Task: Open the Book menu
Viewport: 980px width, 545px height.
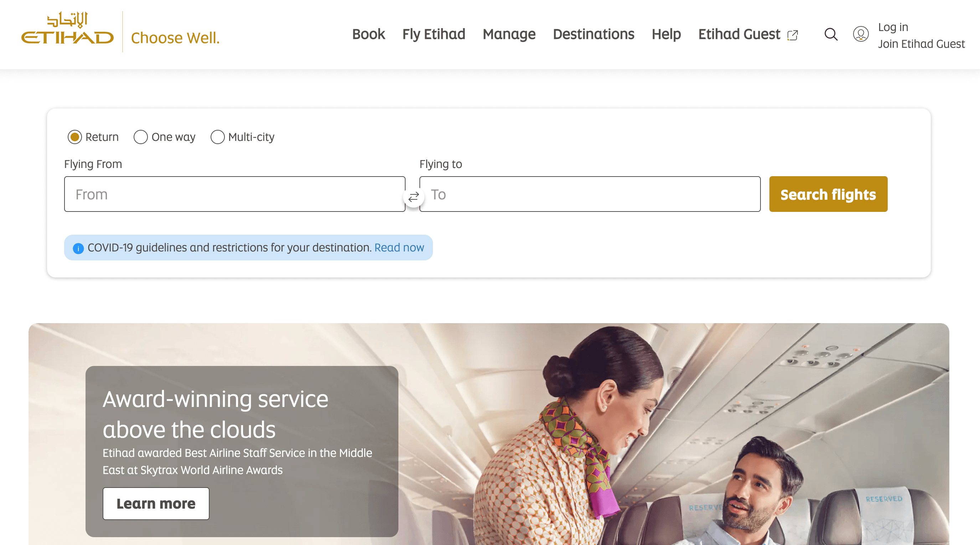Action: click(368, 34)
